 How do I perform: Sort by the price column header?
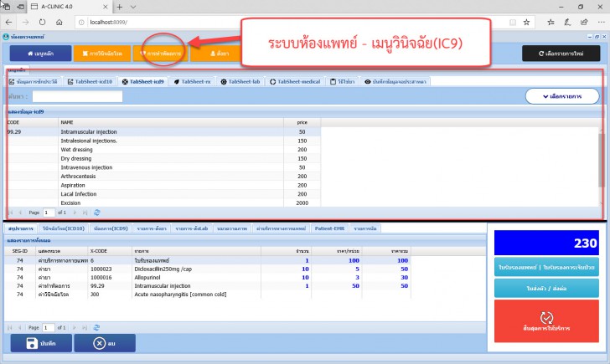click(302, 122)
